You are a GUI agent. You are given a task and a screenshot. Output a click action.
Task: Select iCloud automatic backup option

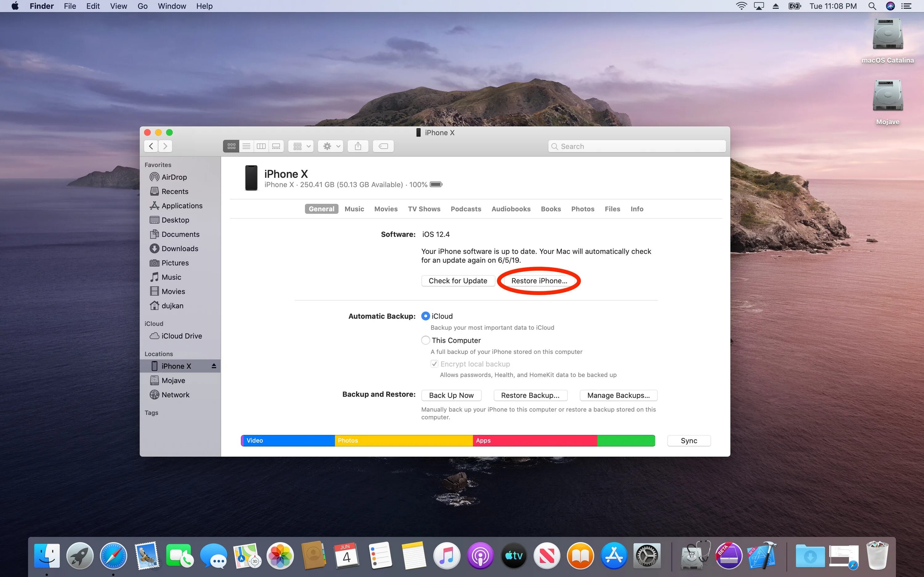425,316
